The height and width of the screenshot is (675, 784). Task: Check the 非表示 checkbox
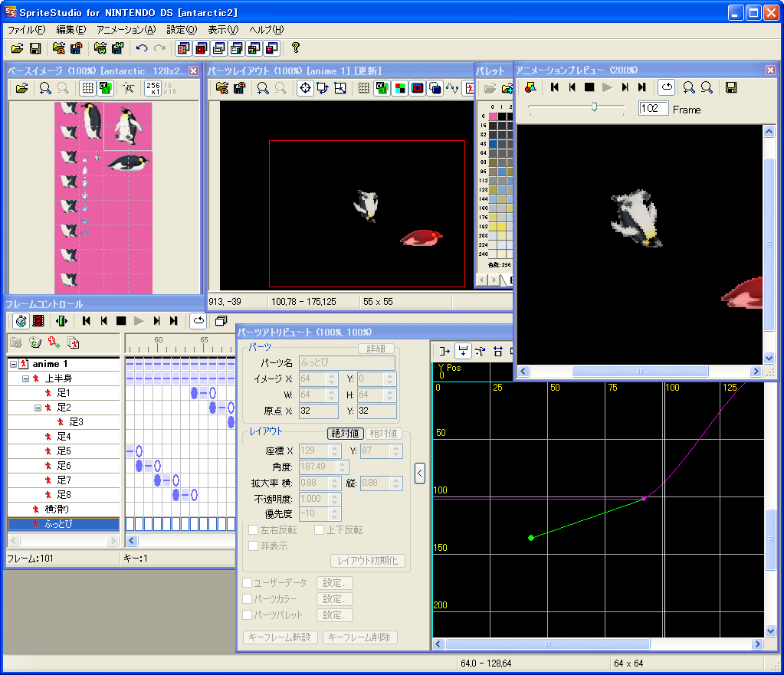[254, 546]
